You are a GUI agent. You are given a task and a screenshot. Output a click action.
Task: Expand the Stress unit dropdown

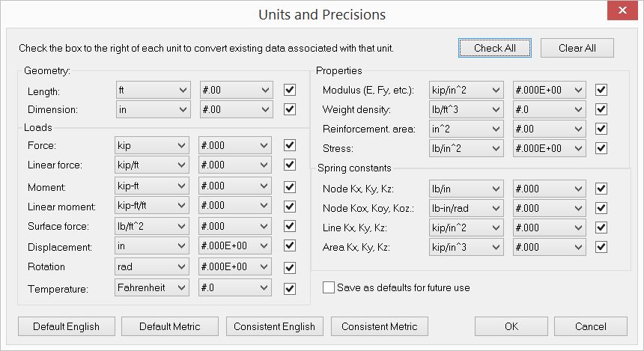[465, 148]
